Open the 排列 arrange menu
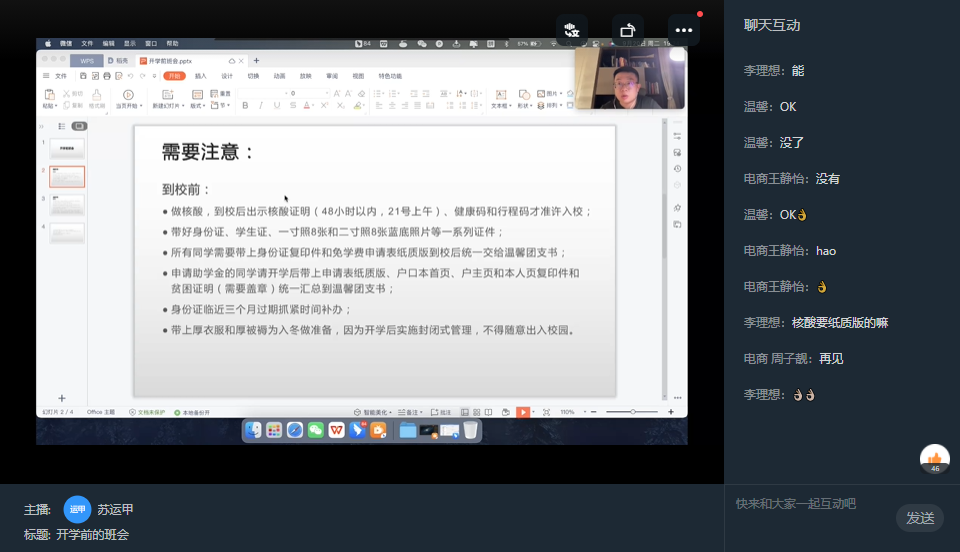Image resolution: width=960 pixels, height=552 pixels. [549, 105]
